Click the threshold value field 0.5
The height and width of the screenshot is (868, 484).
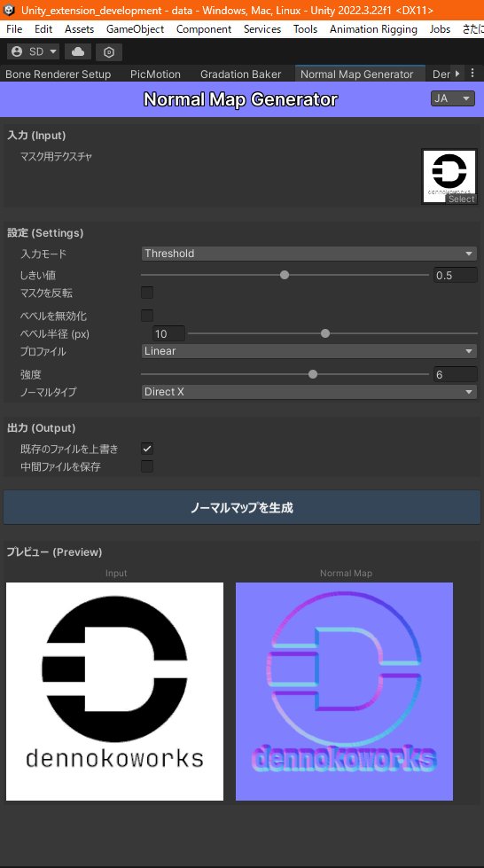coord(456,275)
